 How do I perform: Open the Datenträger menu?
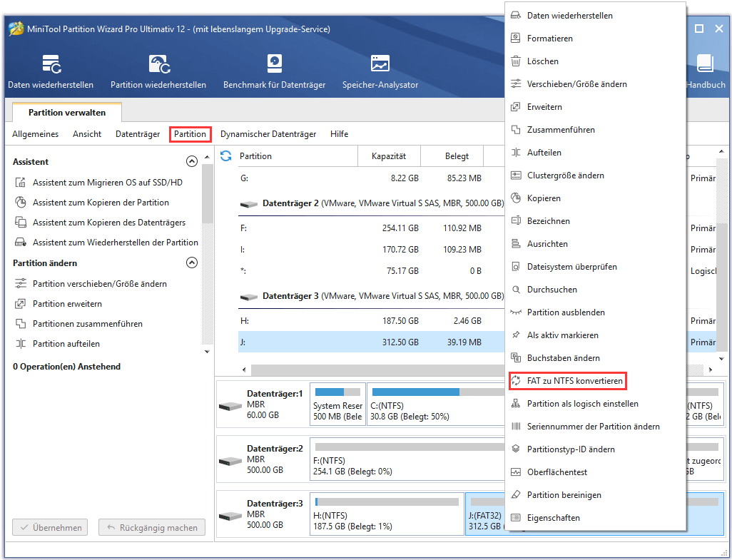138,134
